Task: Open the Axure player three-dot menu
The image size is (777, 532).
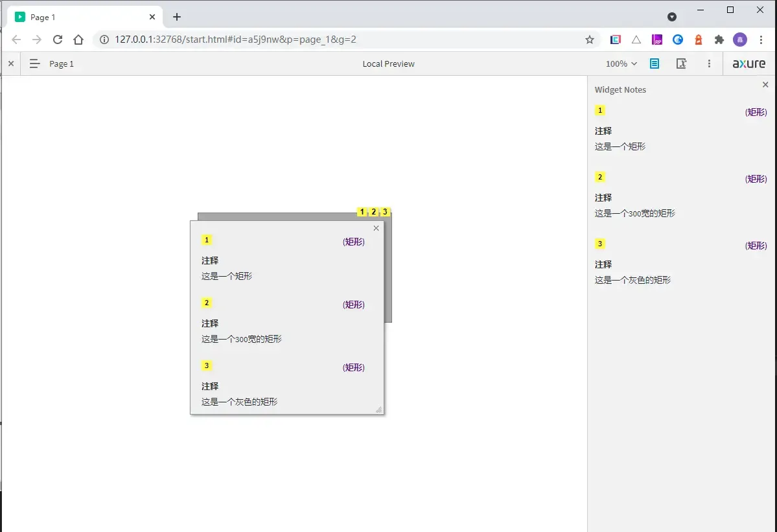Action: click(x=710, y=64)
